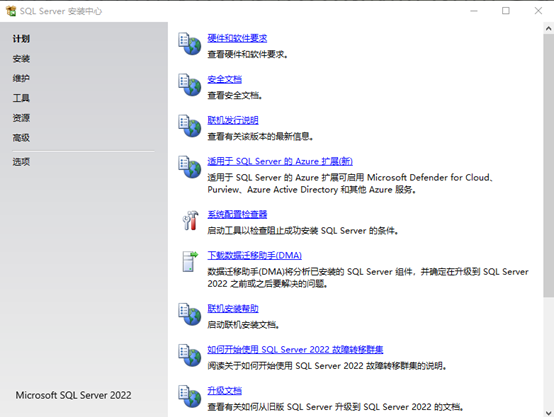The height and width of the screenshot is (417, 554).
Task: Click the globe icon beside 故障转移群集 link
Action: point(189,355)
